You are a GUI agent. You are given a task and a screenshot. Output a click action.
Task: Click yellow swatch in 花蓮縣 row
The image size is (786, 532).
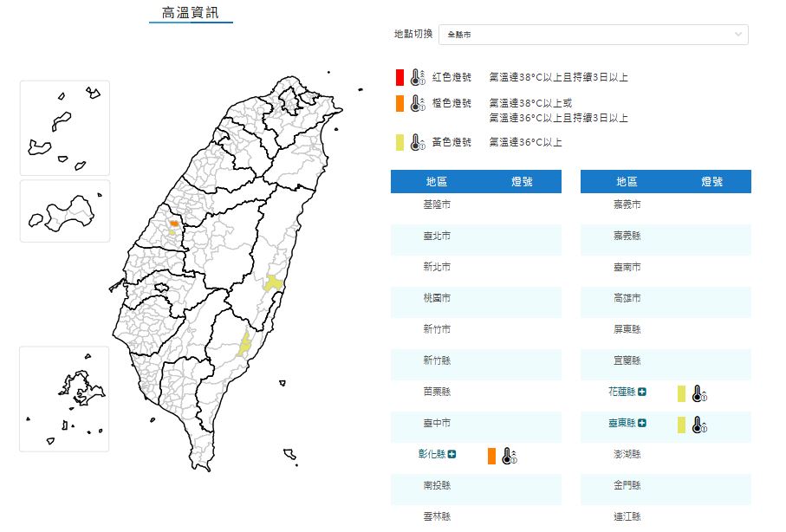click(682, 393)
